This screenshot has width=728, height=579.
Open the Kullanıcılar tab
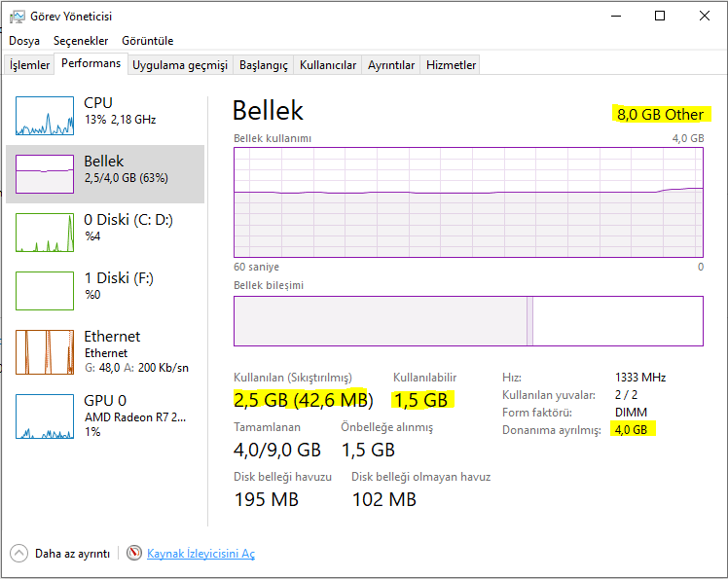[x=328, y=65]
